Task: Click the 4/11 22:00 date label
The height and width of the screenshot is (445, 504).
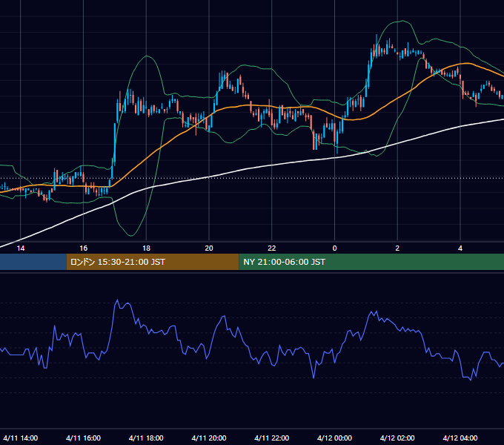Action: (x=271, y=438)
